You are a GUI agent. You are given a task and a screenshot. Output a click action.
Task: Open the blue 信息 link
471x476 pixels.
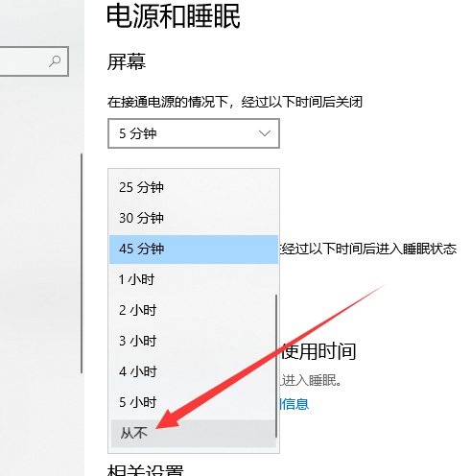(x=294, y=404)
